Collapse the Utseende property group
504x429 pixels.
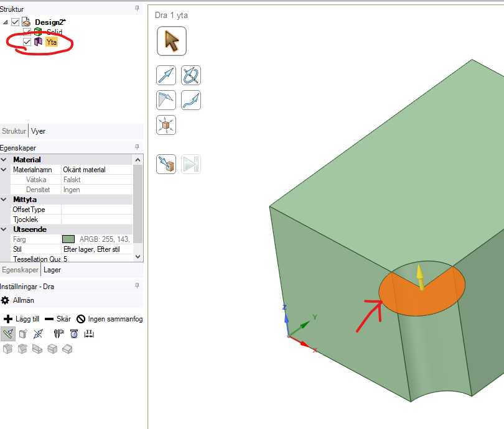(x=4, y=229)
